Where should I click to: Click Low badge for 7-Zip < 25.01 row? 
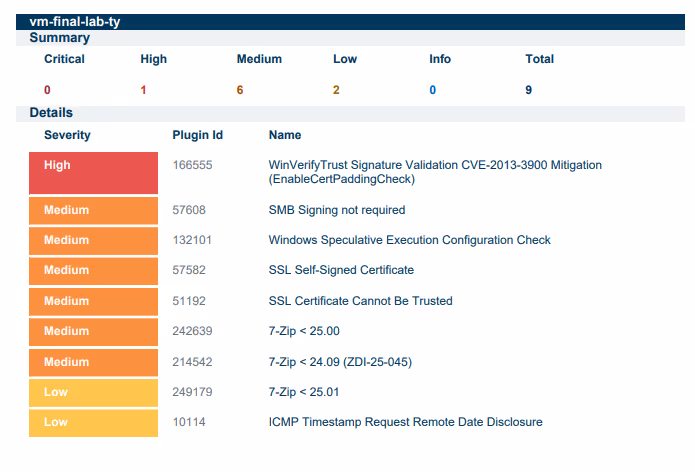coord(94,393)
